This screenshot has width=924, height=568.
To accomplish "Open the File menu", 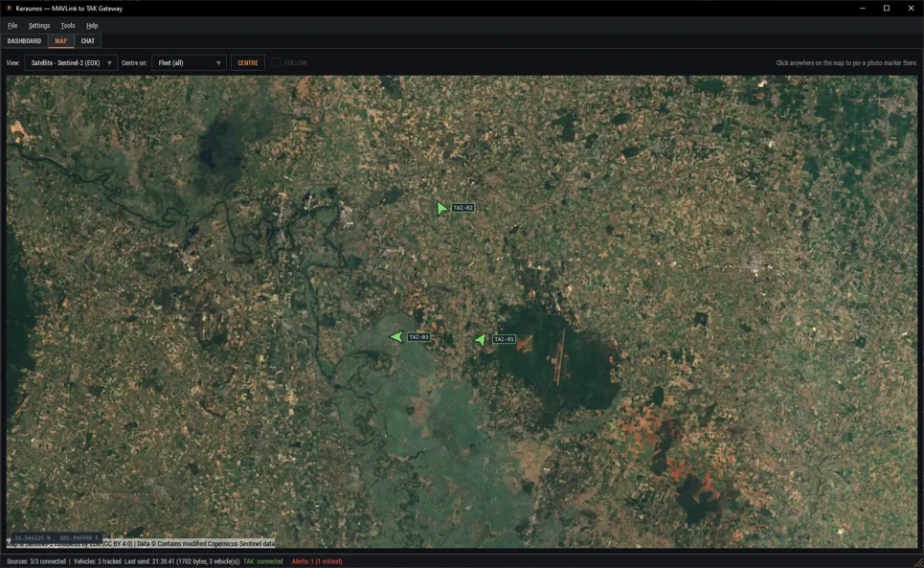I will [12, 25].
